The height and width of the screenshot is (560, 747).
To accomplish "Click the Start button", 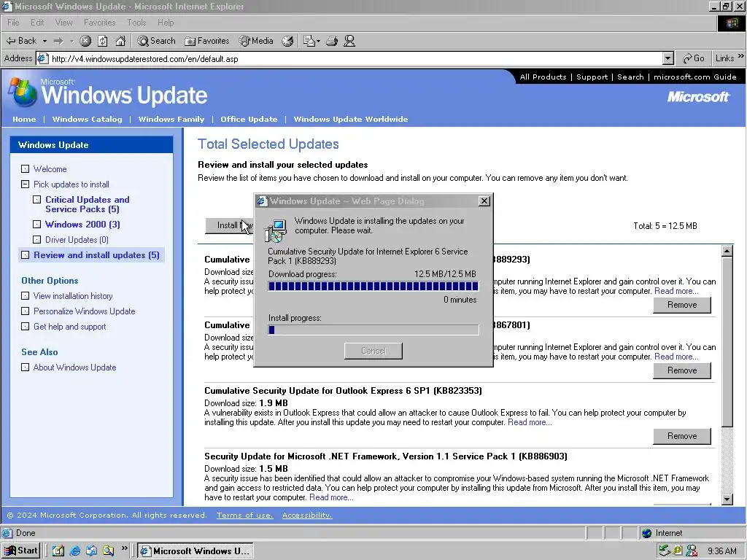I will coord(21,551).
